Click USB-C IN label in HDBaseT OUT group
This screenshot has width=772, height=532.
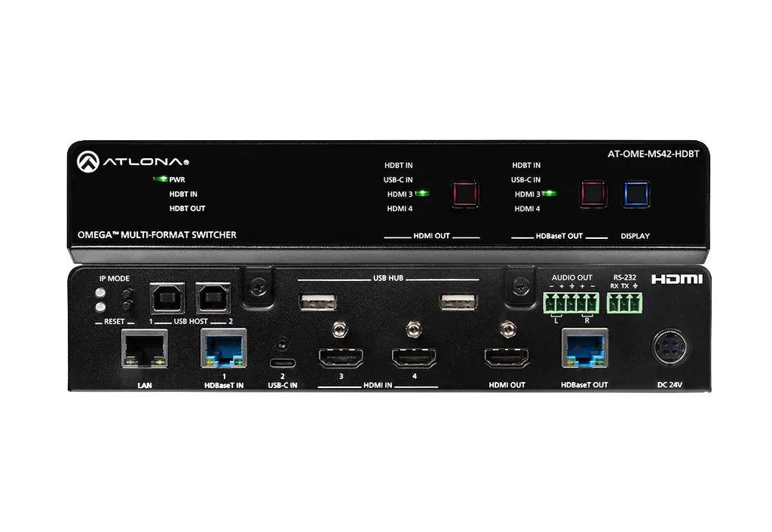pos(525,179)
